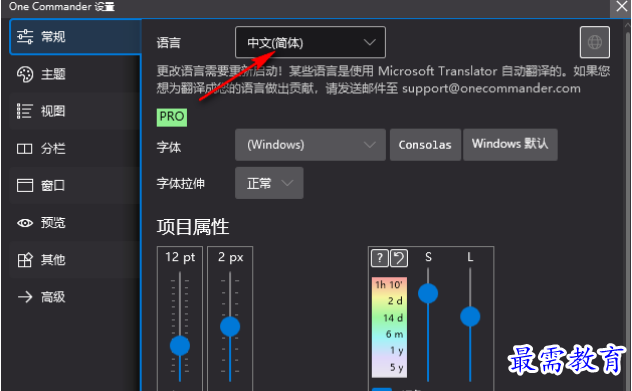Open the 高级 advanced tab

(x=75, y=297)
